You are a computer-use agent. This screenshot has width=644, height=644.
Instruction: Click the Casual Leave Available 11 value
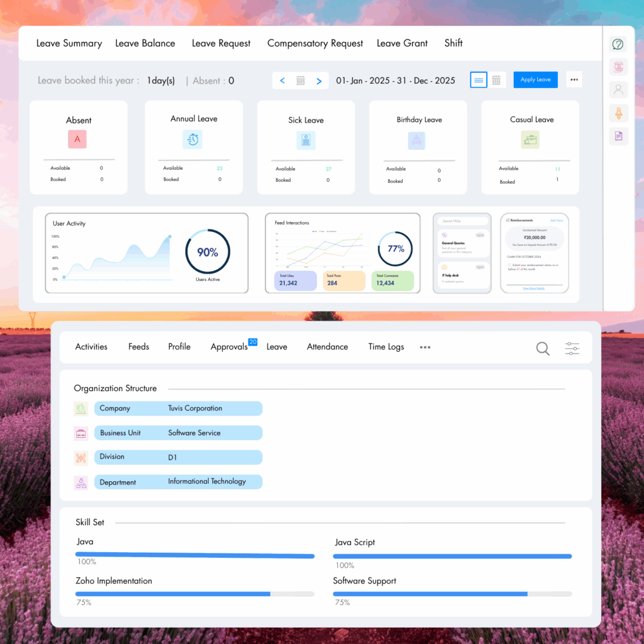point(557,169)
